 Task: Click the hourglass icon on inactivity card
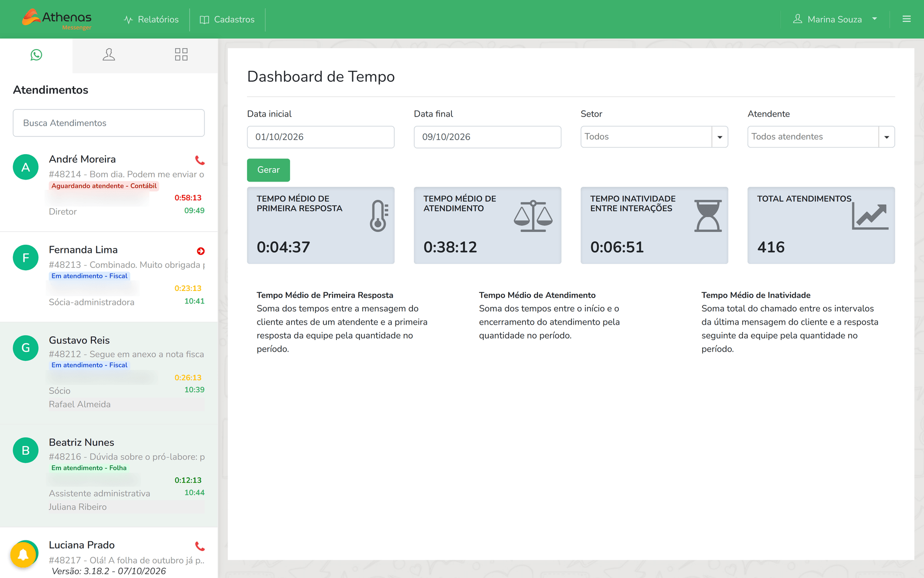[x=708, y=216]
